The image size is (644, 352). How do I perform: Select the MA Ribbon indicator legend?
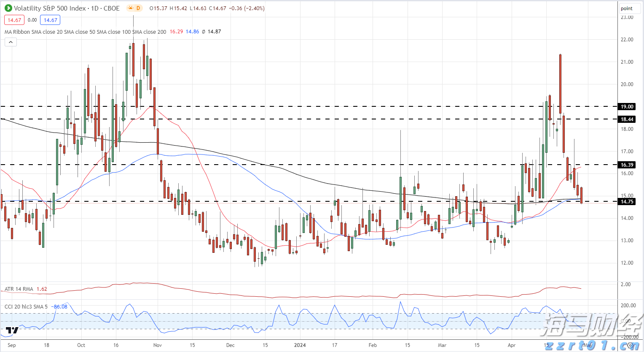click(85, 32)
